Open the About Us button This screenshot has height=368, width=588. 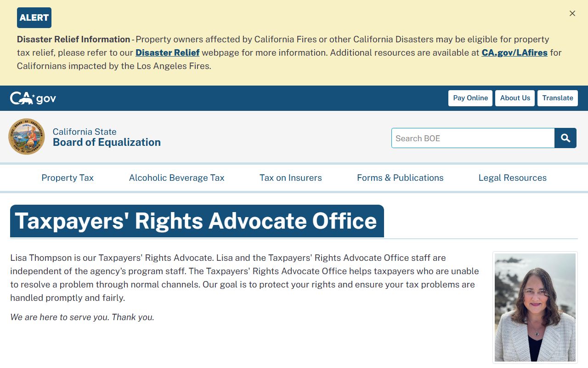(515, 98)
